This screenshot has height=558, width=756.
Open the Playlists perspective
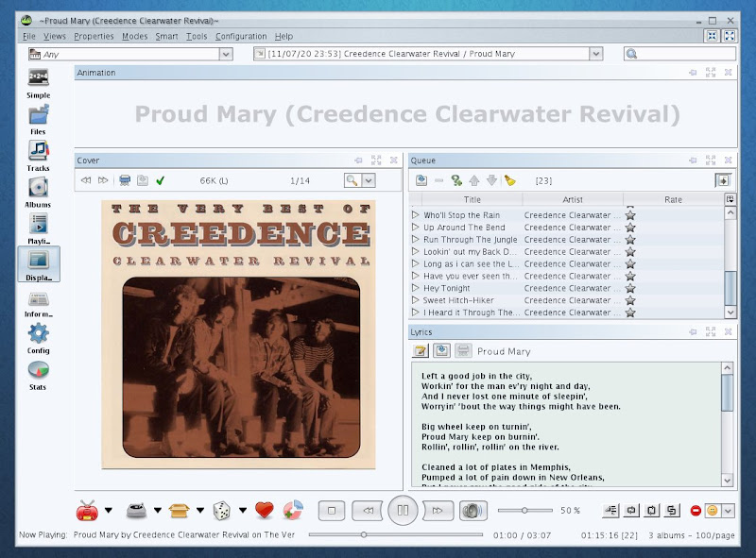(x=38, y=228)
